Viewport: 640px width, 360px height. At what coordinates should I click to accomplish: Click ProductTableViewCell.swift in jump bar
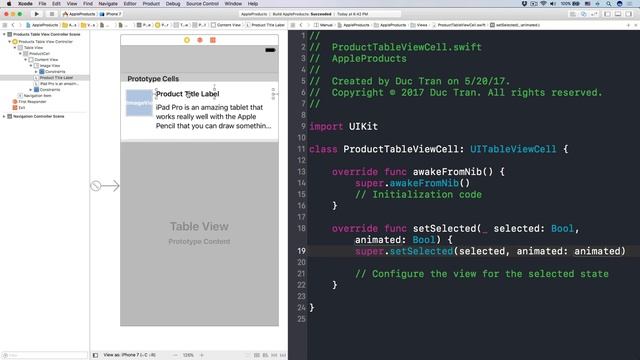pyautogui.click(x=459, y=25)
